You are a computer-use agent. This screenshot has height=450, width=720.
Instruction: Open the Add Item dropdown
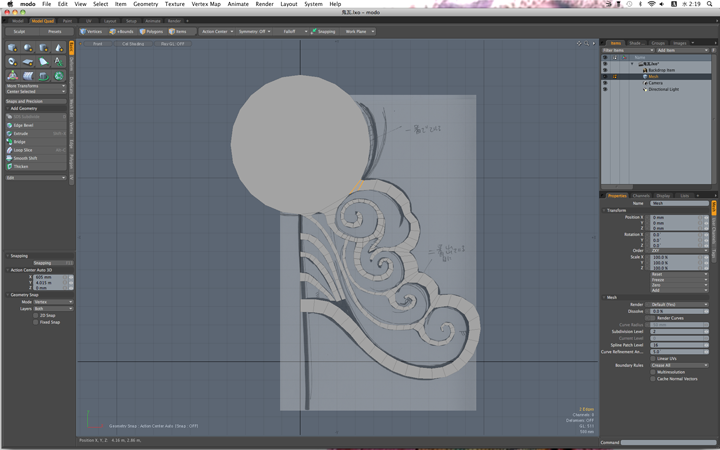tap(682, 50)
